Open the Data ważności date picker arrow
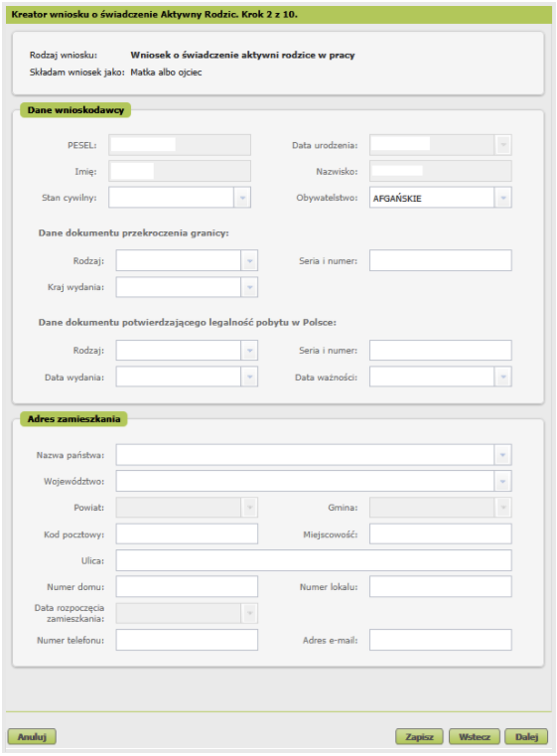Screen dimensions: 557x756 point(503,378)
